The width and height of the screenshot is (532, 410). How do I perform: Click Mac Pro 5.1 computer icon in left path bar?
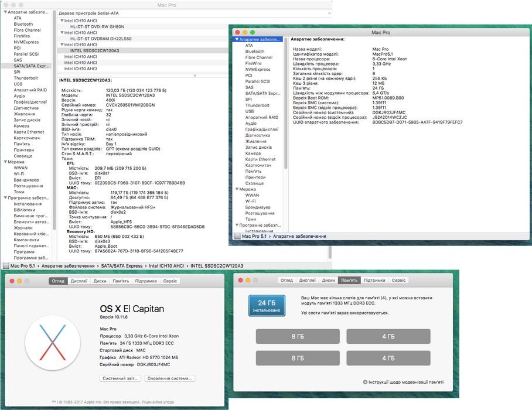click(5, 266)
